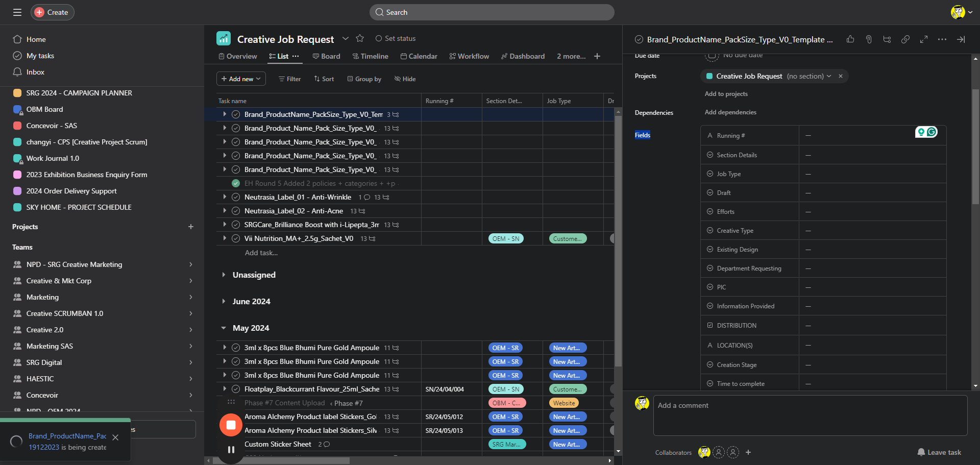The height and width of the screenshot is (465, 980).
Task: Click the stop recording red button
Action: pos(231,425)
